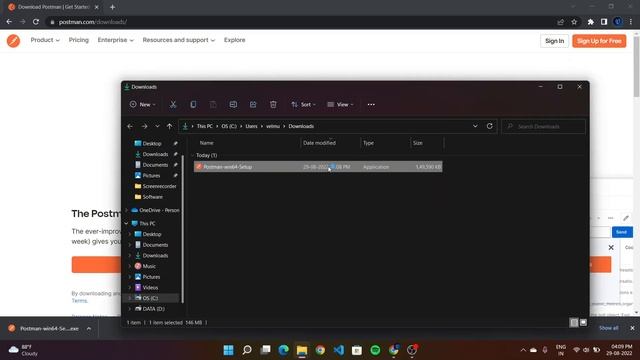Screen dimensions: 640x360
Task: Click the Delete trash icon in Explorer
Action: click(x=273, y=104)
